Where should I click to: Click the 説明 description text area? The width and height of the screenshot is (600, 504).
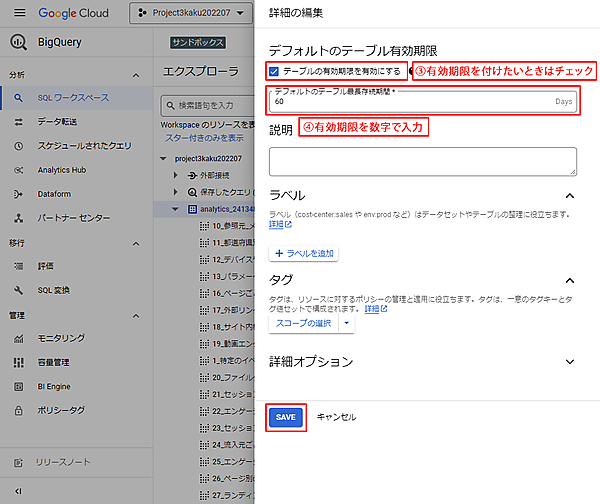(422, 161)
